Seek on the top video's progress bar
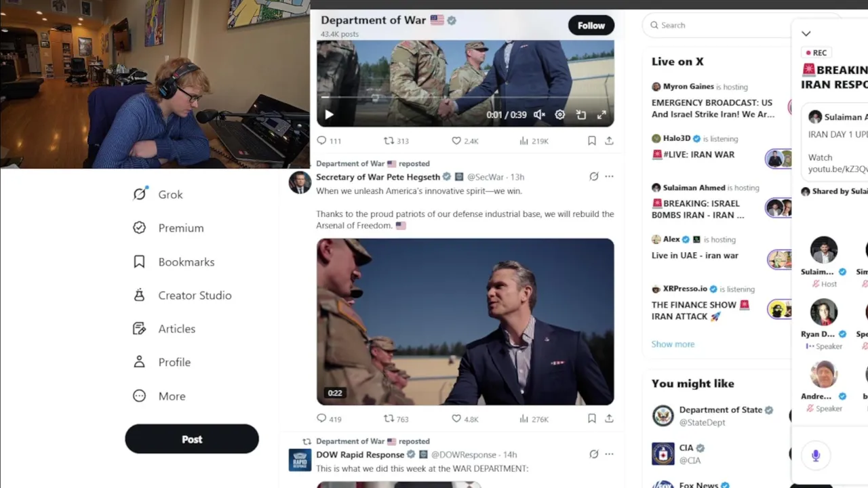The height and width of the screenshot is (488, 868). click(465, 98)
